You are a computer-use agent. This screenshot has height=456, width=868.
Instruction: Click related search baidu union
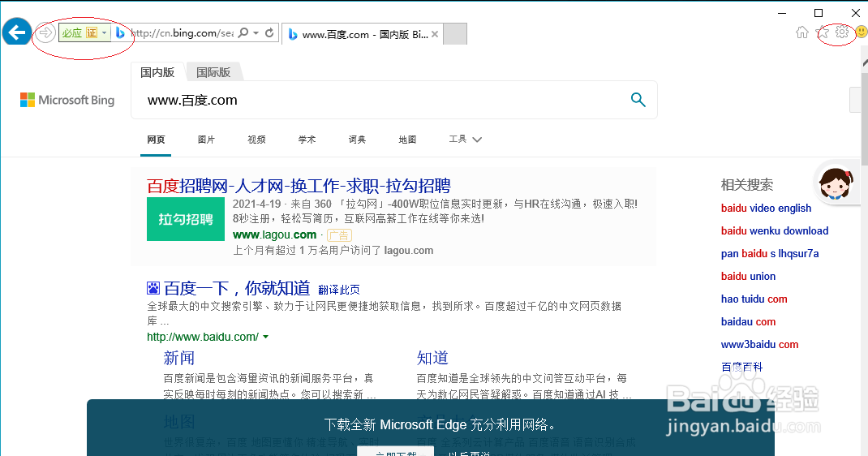point(748,277)
